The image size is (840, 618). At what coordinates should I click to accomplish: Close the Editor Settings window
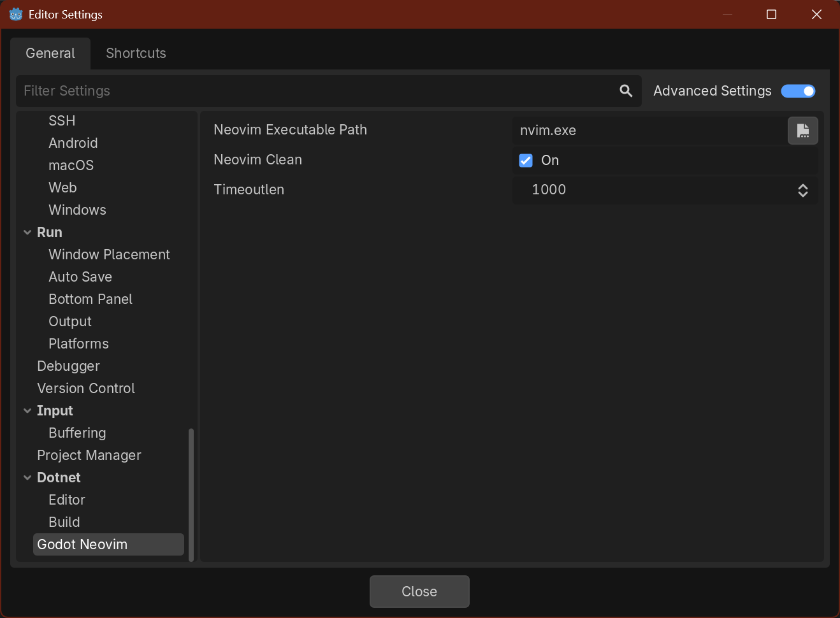[816, 14]
